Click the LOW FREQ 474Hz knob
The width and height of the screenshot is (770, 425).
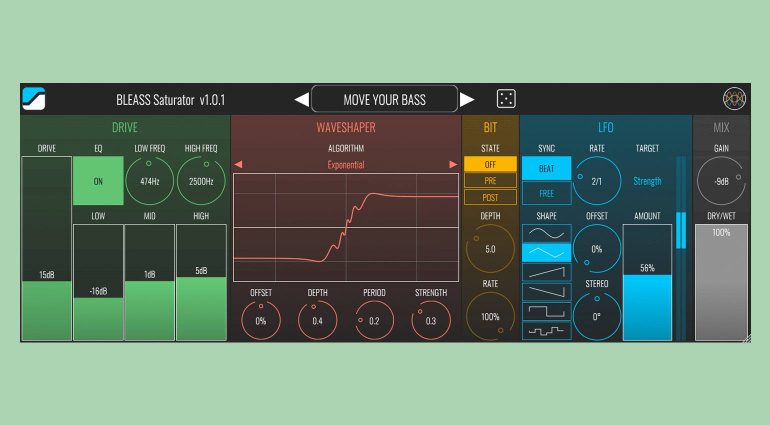pyautogui.click(x=150, y=181)
